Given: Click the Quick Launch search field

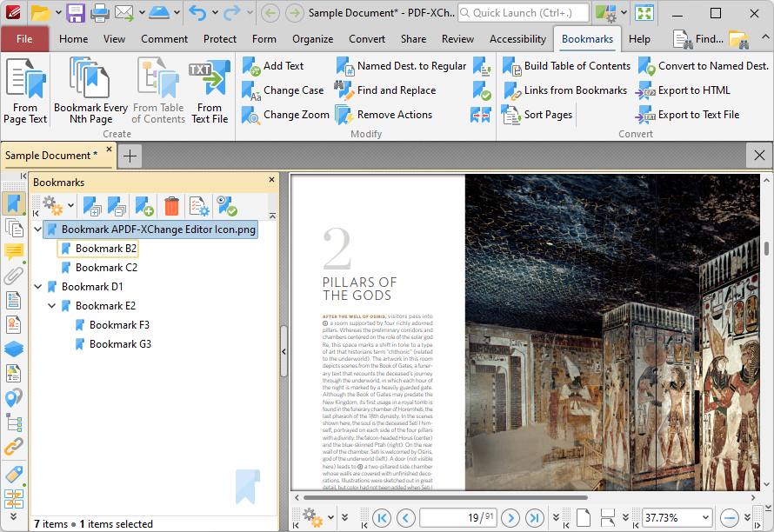Looking at the screenshot, I should [524, 13].
